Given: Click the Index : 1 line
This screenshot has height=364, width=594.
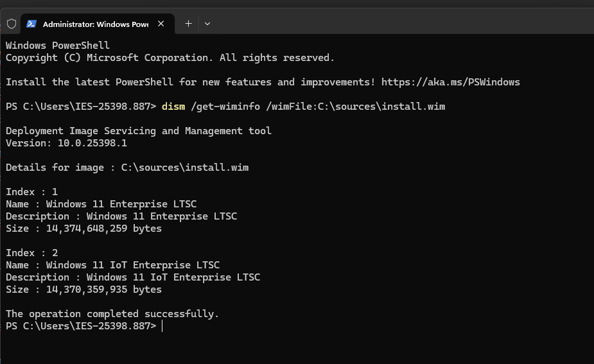Looking at the screenshot, I should coord(31,192).
